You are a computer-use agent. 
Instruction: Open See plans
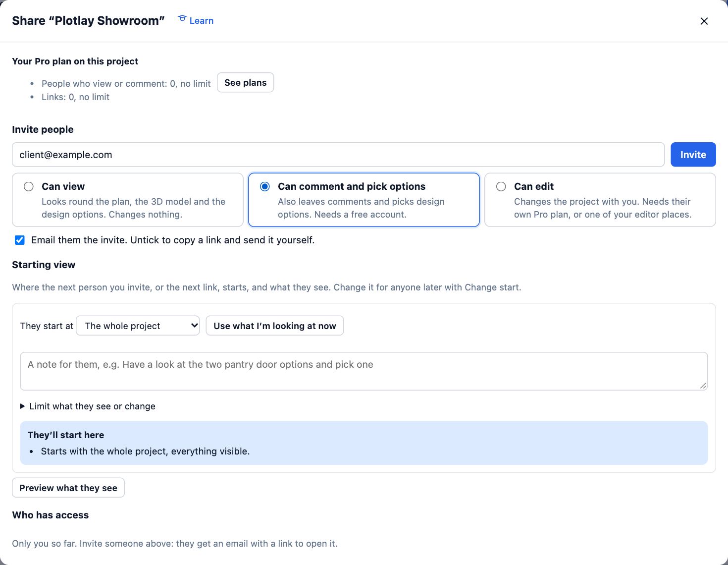246,83
